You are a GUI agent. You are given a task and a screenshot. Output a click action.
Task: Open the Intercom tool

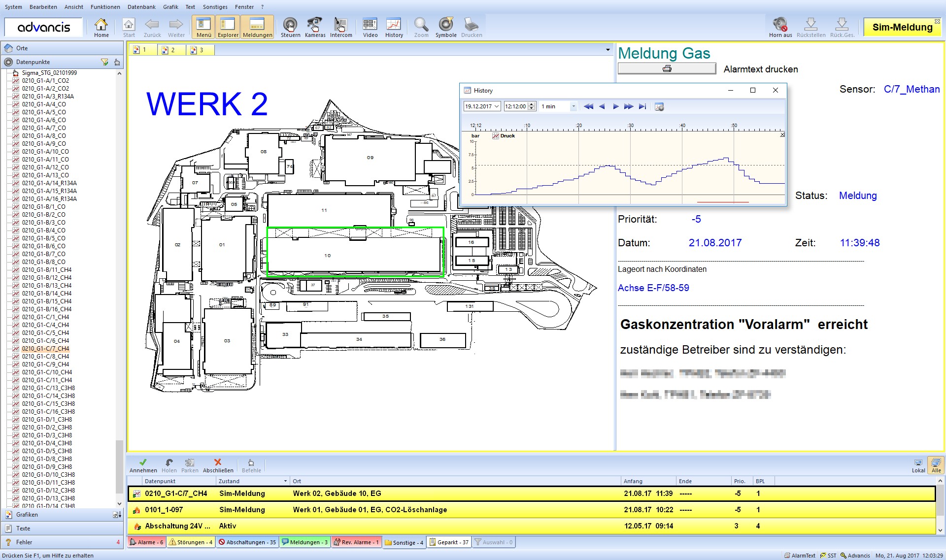coord(341,27)
